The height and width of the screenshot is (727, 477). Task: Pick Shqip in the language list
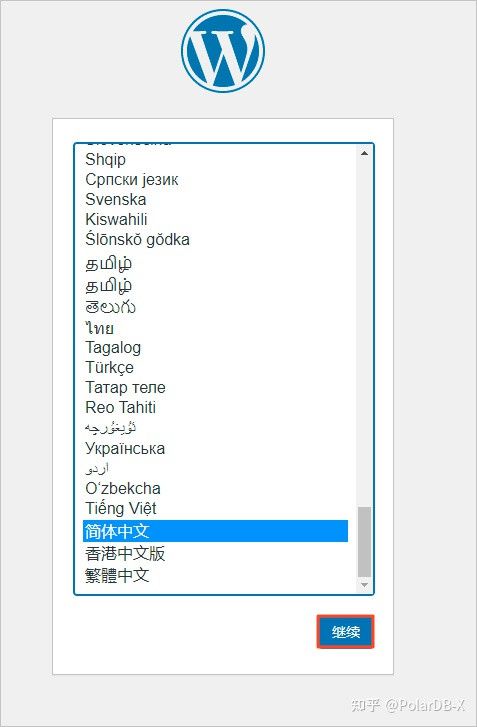216,159
